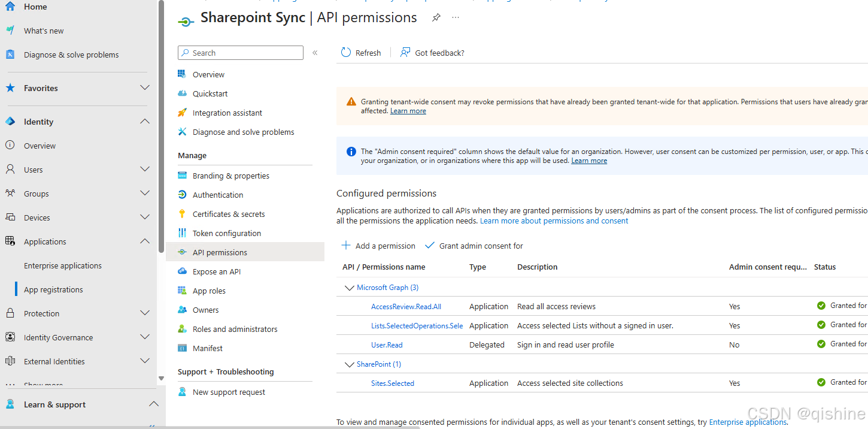Open the User.Read permission link
This screenshot has width=868, height=429.
coord(387,345)
